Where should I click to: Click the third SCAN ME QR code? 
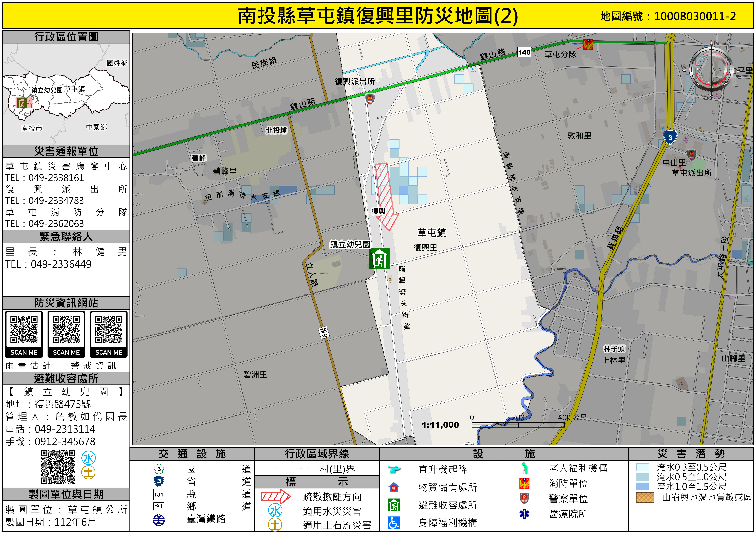pos(109,330)
